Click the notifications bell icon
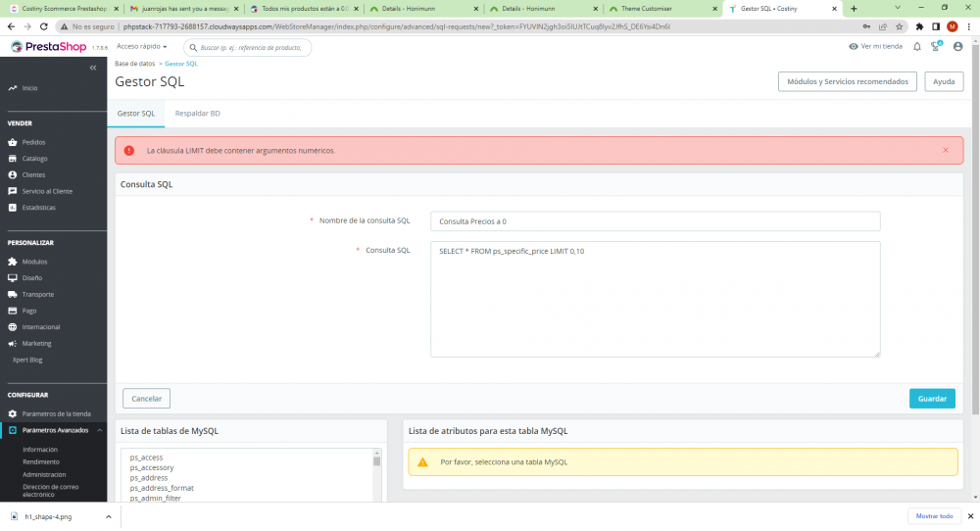 tap(917, 47)
